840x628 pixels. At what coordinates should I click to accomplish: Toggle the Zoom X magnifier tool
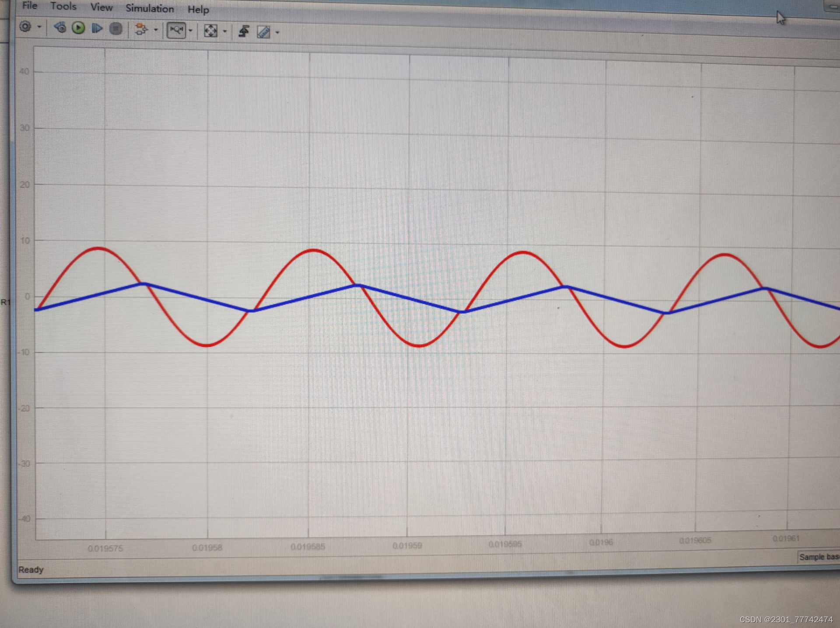[x=177, y=30]
